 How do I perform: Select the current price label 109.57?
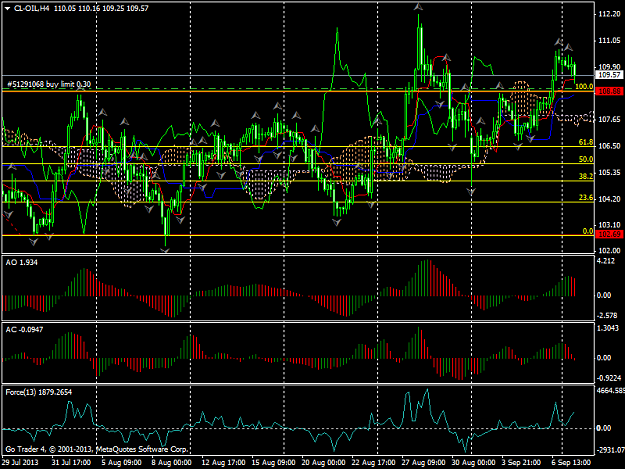point(610,75)
